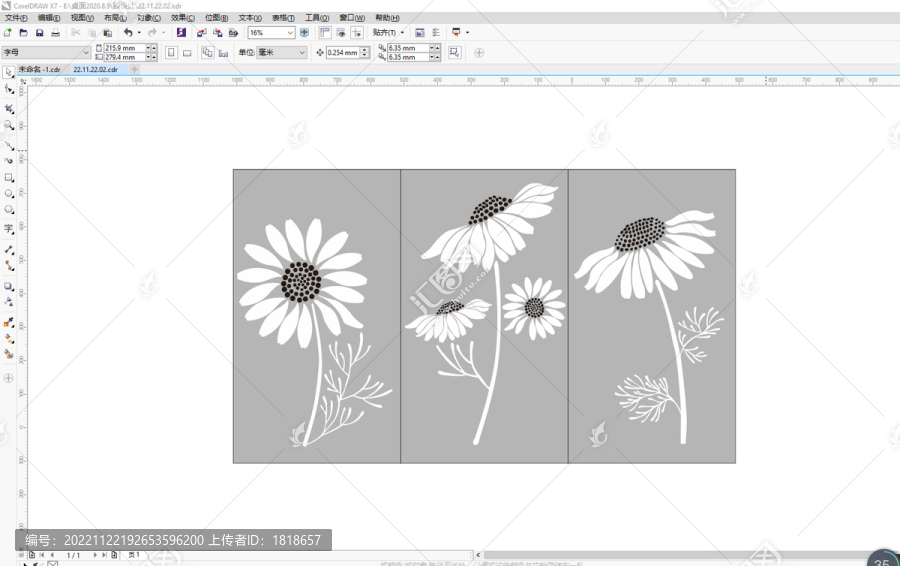Click the New document icon
This screenshot has width=900, height=566.
click(x=7, y=33)
